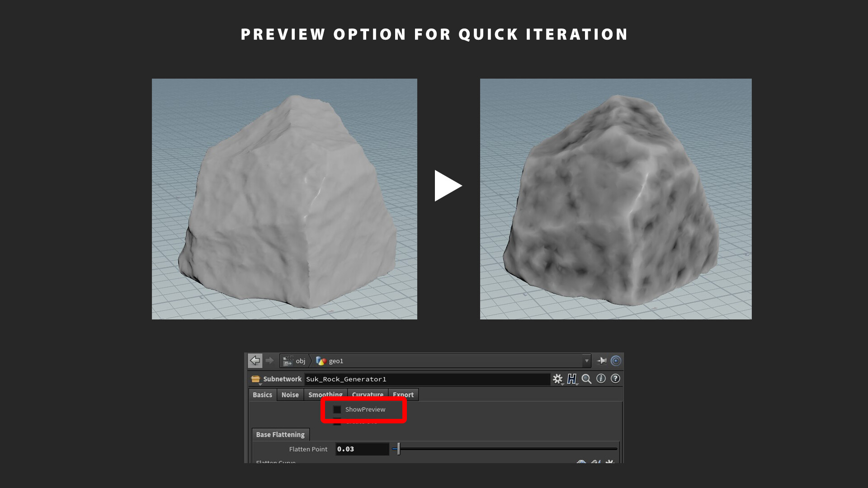Select the Base Flattening folder tab
Viewport: 868px width, 488px height.
[280, 435]
